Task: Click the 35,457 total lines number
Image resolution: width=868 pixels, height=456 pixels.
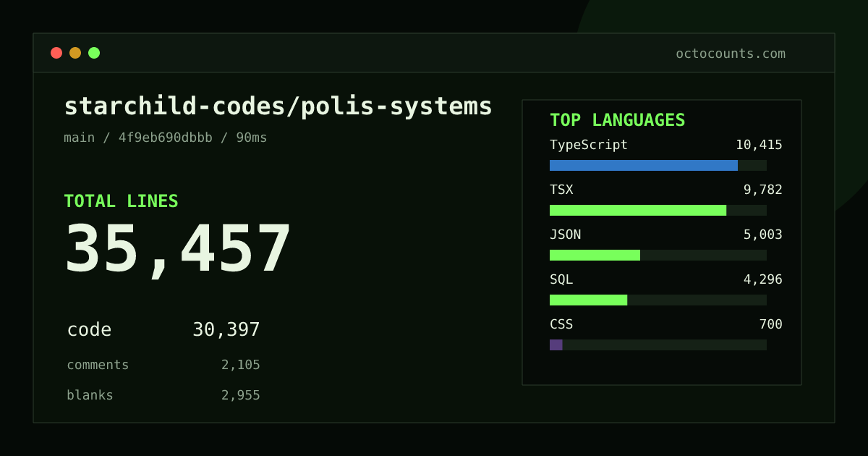Action: click(178, 249)
